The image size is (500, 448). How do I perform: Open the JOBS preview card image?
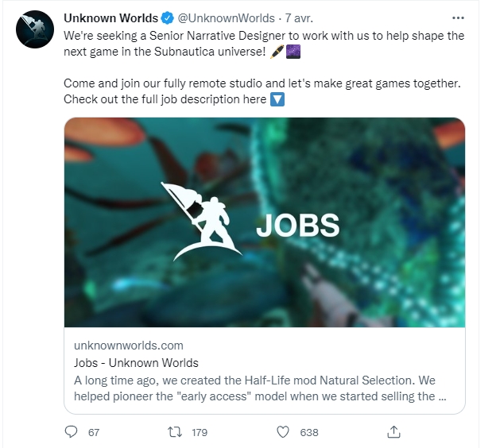(x=265, y=222)
